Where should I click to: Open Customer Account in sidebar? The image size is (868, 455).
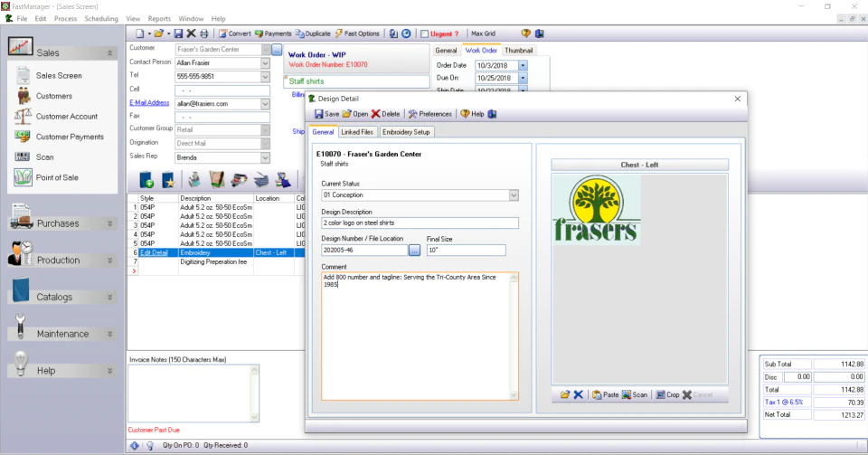66,117
